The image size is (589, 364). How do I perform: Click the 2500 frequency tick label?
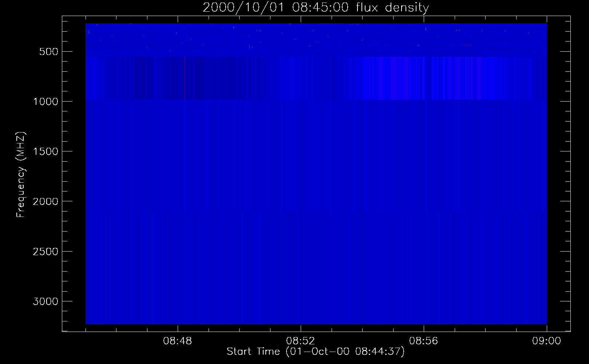tap(46, 252)
